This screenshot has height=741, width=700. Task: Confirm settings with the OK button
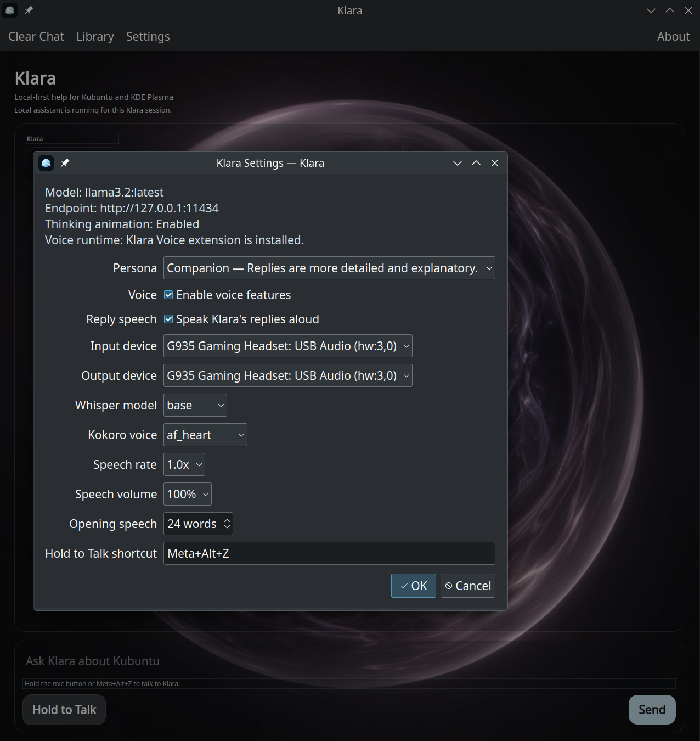(x=414, y=586)
